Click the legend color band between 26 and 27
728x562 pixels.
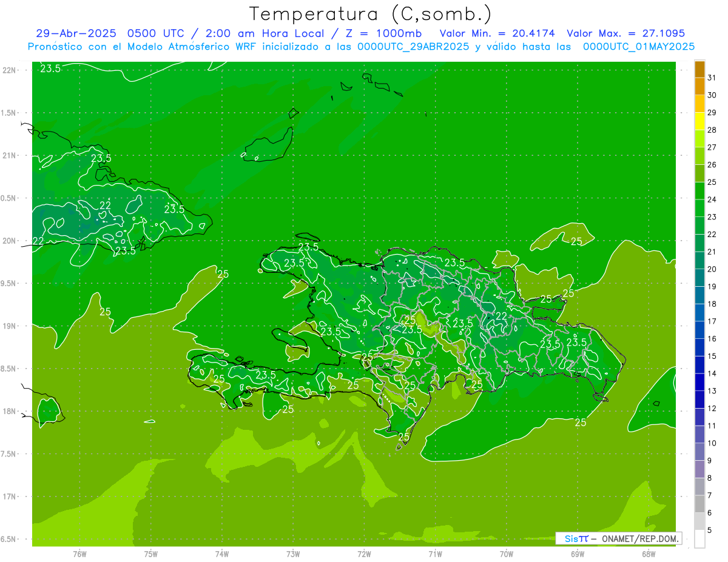[699, 156]
